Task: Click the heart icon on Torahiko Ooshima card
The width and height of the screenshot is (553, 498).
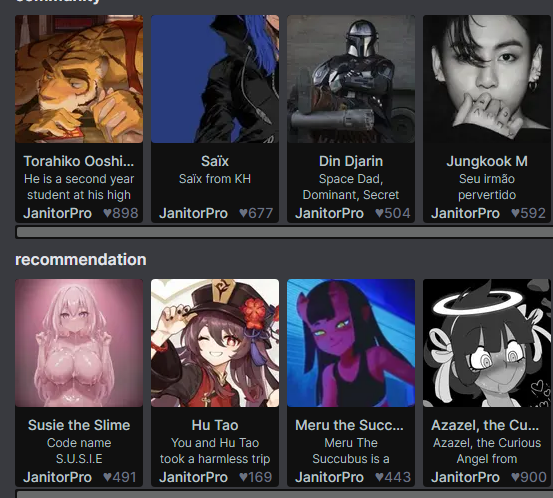Action: [x=107, y=213]
